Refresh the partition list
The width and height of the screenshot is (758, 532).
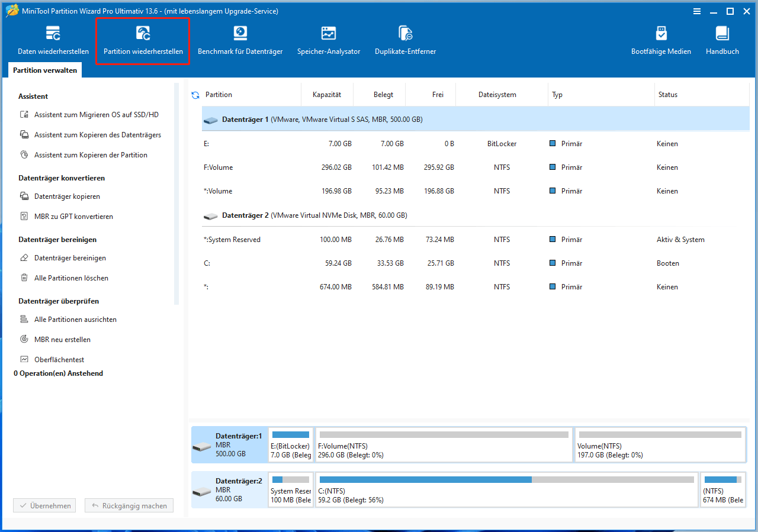point(195,94)
